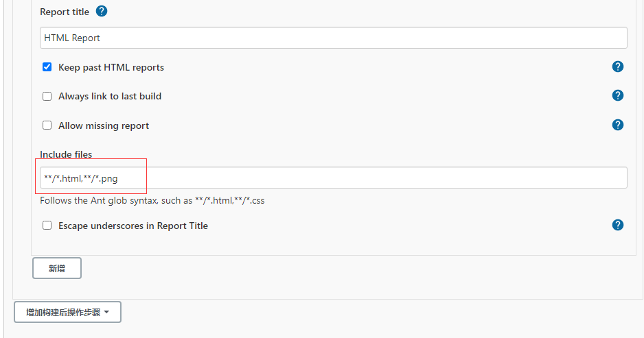Click 'Escape underscores in Report Title' label text
This screenshot has width=644, height=338.
click(x=133, y=226)
